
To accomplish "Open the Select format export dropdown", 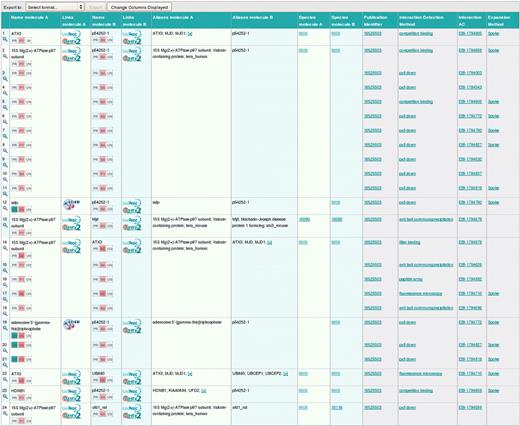I will [x=55, y=7].
